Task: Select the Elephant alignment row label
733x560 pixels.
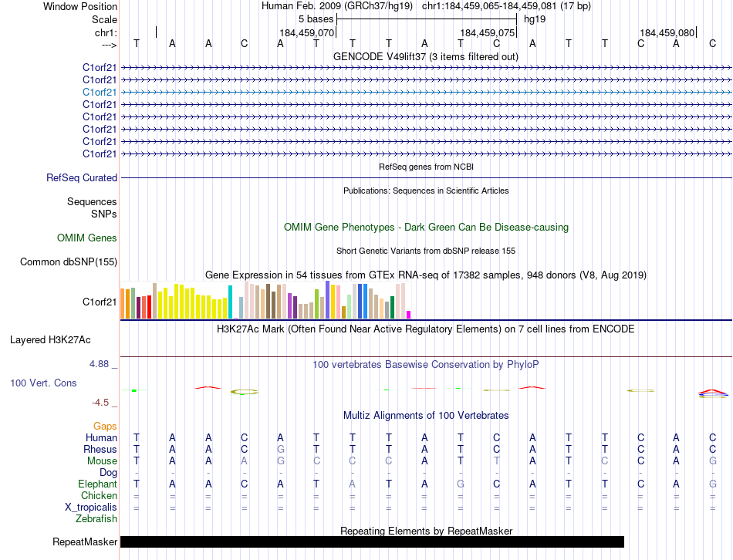Action: pos(98,484)
